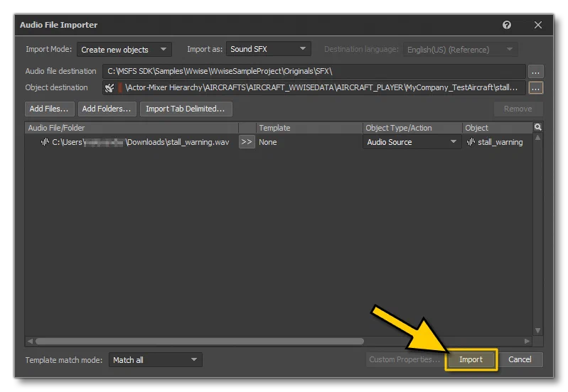The width and height of the screenshot is (568, 392).
Task: Open the Import as Sound SFX dropdown
Action: coord(269,49)
